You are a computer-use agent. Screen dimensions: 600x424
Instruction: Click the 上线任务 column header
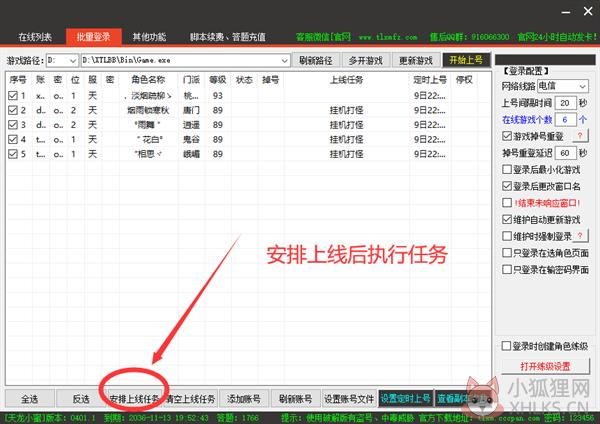point(346,80)
